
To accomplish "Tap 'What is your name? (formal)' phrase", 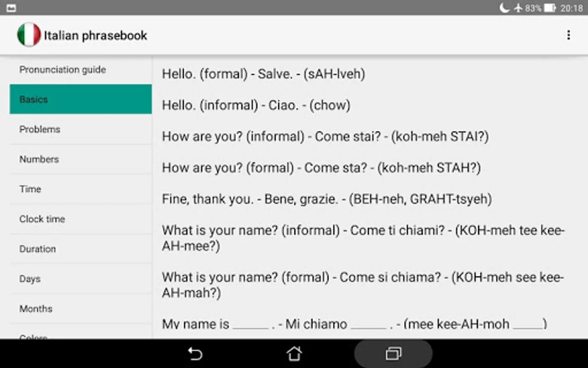I will (x=363, y=285).
